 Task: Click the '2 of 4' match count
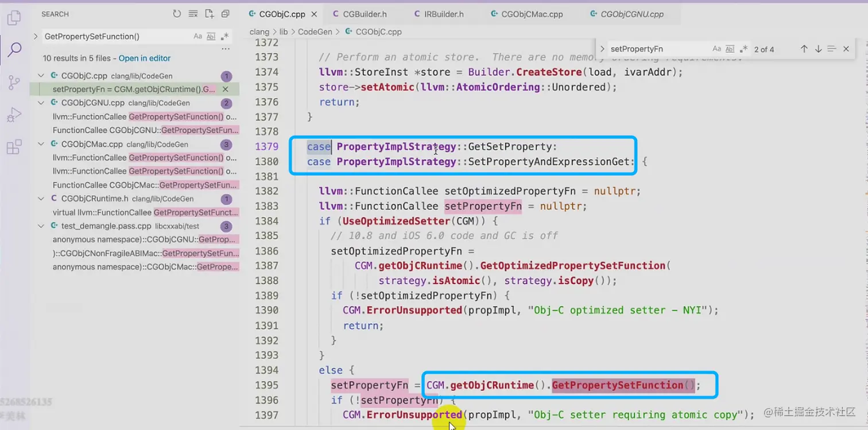[764, 49]
